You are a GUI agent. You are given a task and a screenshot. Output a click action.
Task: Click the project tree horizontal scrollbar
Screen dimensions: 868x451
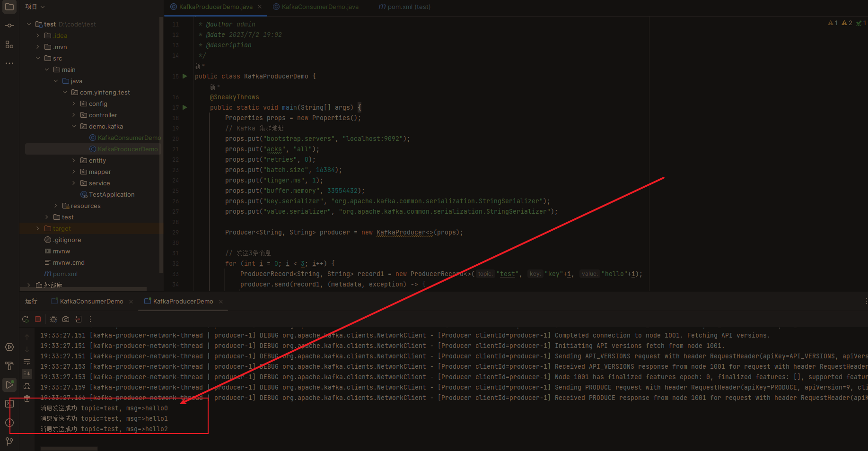click(83, 288)
